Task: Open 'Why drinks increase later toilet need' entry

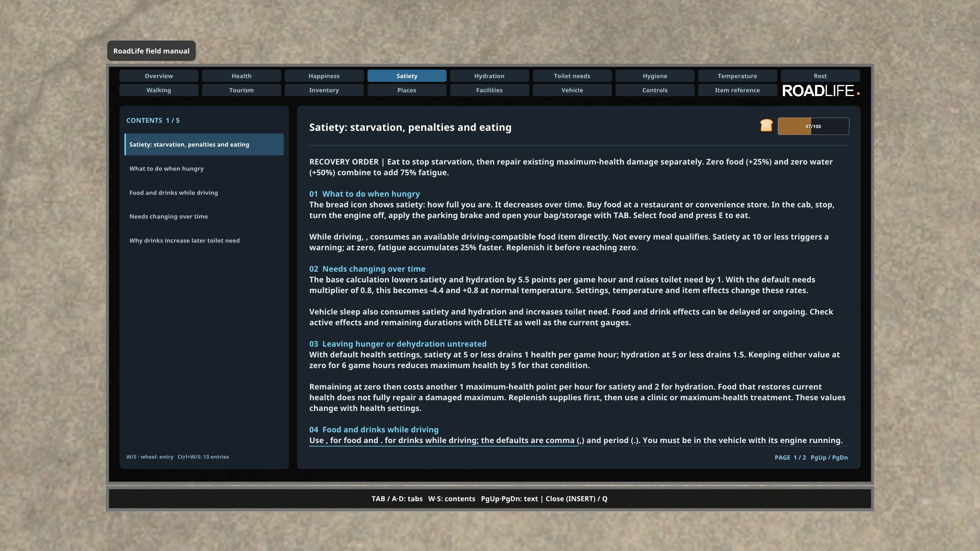Action: click(x=204, y=240)
